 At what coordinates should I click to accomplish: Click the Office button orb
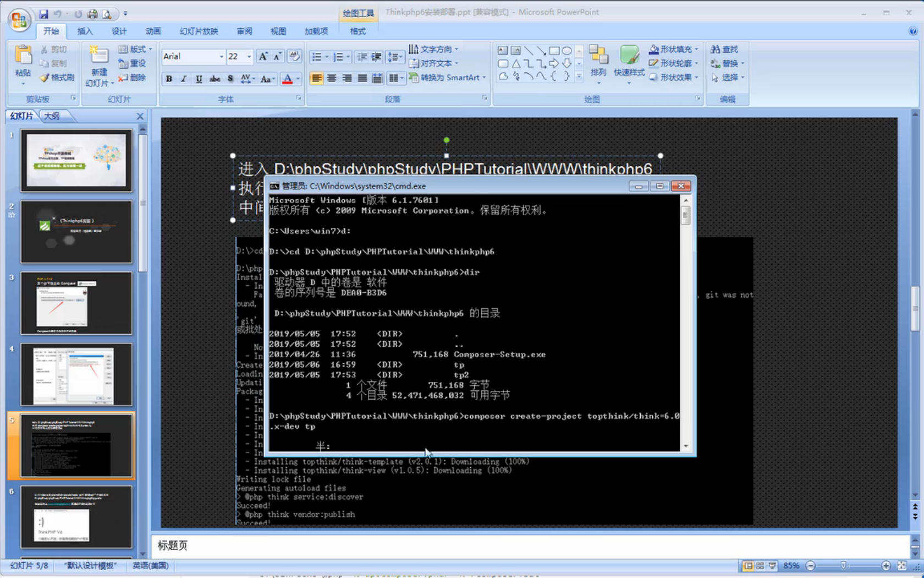point(19,20)
